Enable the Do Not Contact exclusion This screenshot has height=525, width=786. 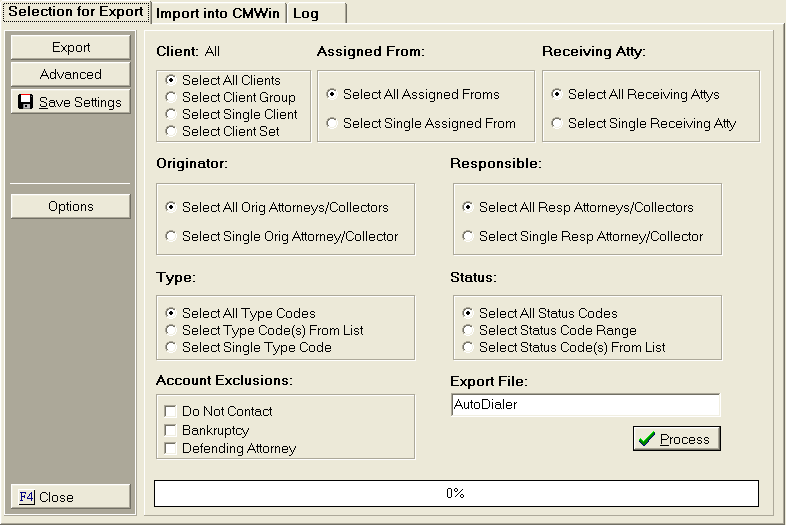pyautogui.click(x=171, y=411)
